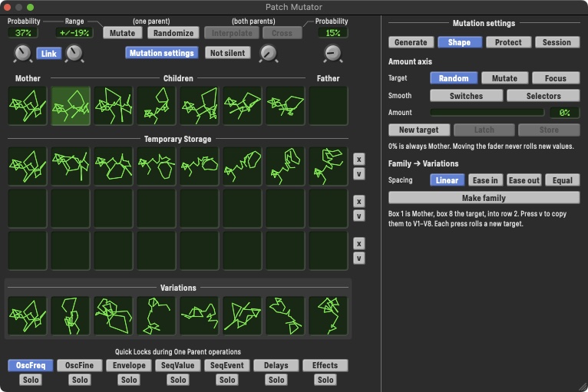588x392 pixels.
Task: Open the Session tab
Action: pyautogui.click(x=557, y=42)
